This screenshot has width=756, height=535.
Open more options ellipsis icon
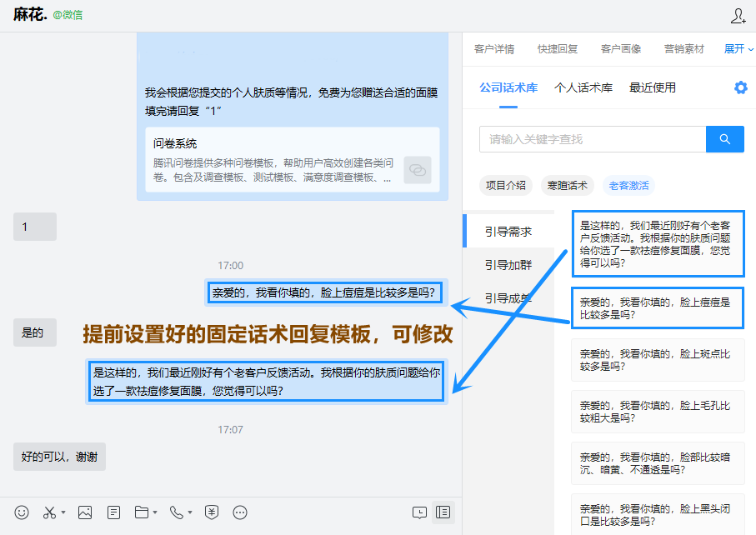tap(240, 512)
